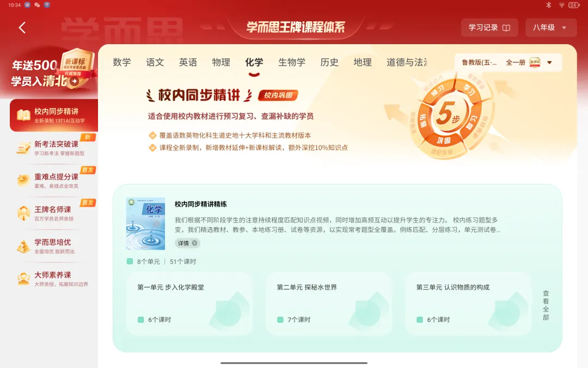Viewport: 588px width, 368px height.
Task: Open the 新考法突破课 sidebar icon
Action: point(23,148)
